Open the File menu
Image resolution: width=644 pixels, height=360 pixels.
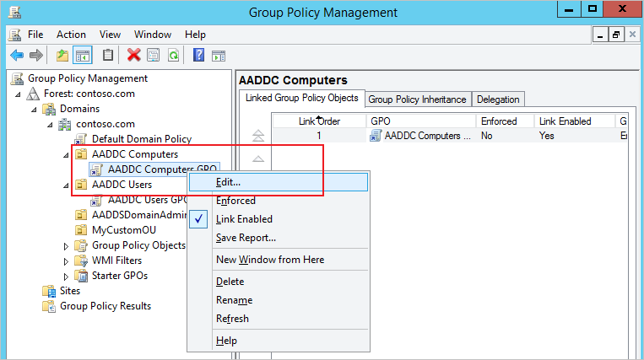click(35, 35)
